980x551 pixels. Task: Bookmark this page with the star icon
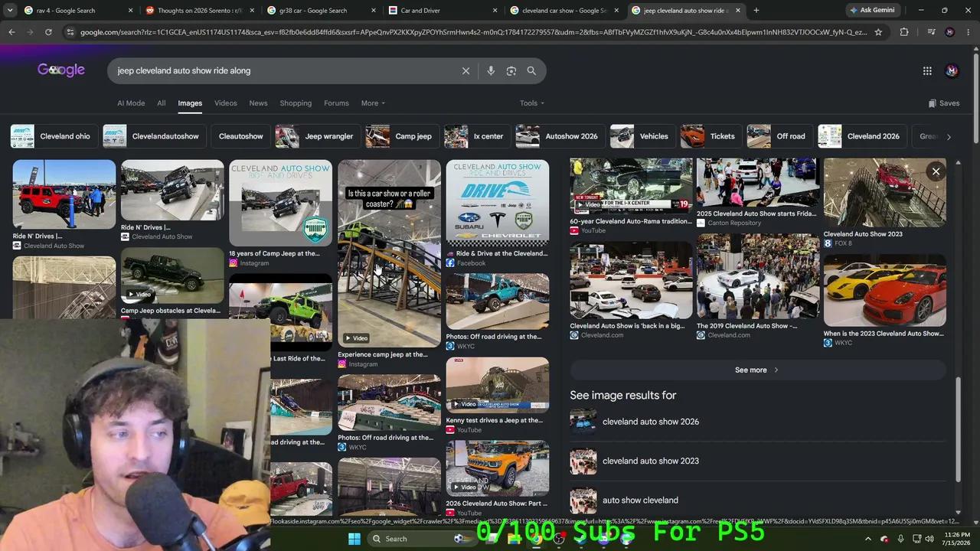(x=878, y=32)
